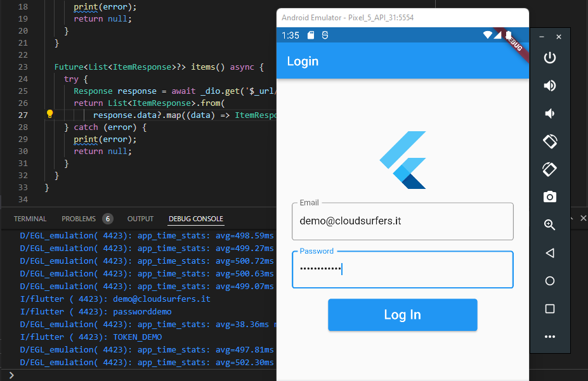This screenshot has height=381, width=588.
Task: Click 'try' keyword on line 24
Action: point(71,79)
